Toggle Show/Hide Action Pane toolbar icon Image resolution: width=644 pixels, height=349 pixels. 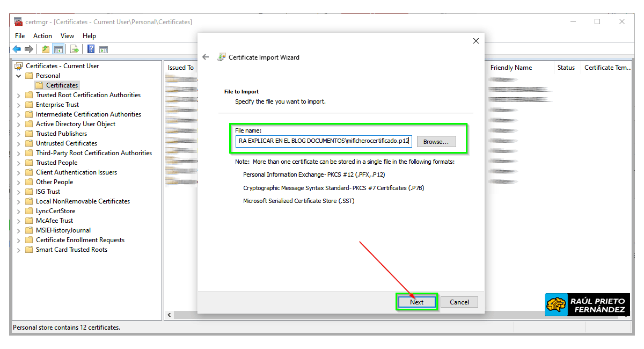(x=104, y=49)
